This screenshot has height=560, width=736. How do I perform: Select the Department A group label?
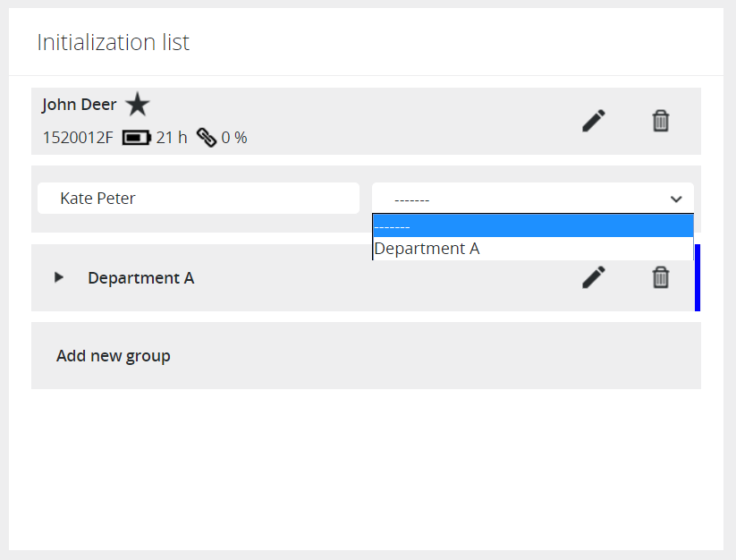(140, 278)
